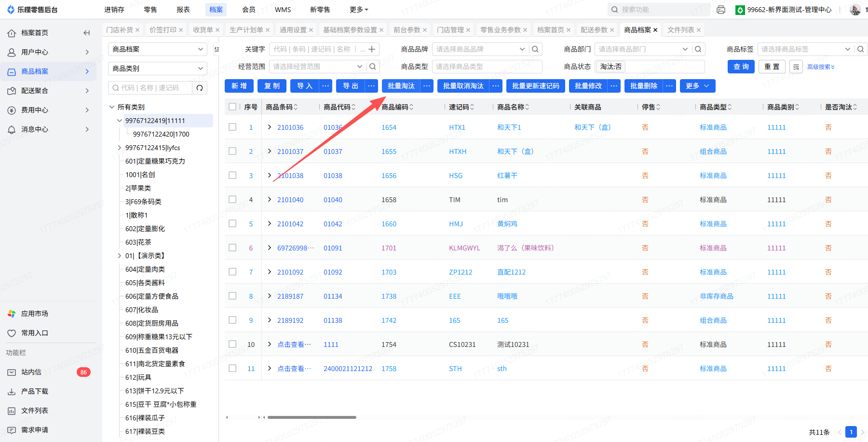Click the more options icon beside 导入

pyautogui.click(x=325, y=86)
